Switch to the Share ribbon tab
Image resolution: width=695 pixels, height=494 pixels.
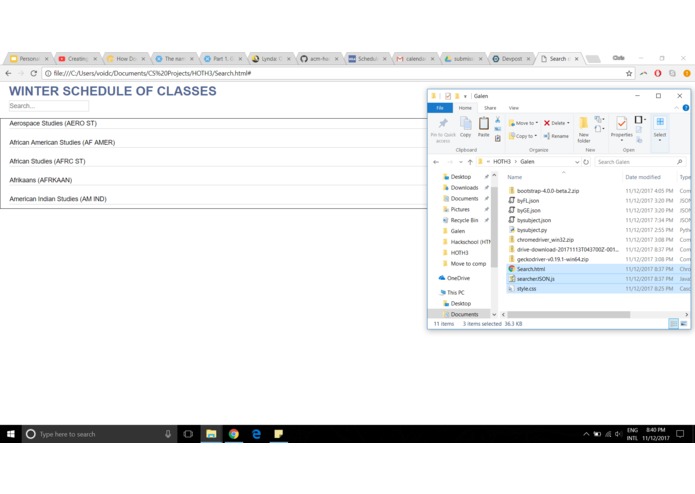click(x=490, y=108)
